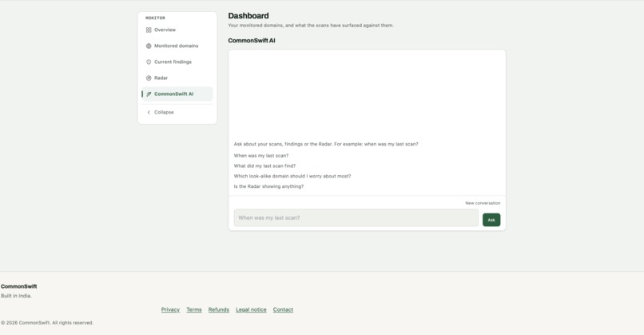Click the MONITOR sidebar section label

click(155, 18)
